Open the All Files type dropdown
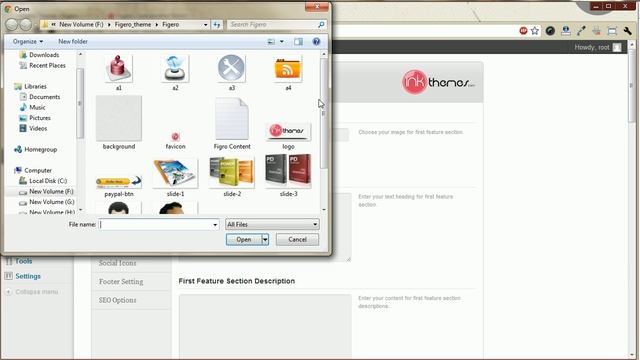640x360 pixels. (272, 224)
